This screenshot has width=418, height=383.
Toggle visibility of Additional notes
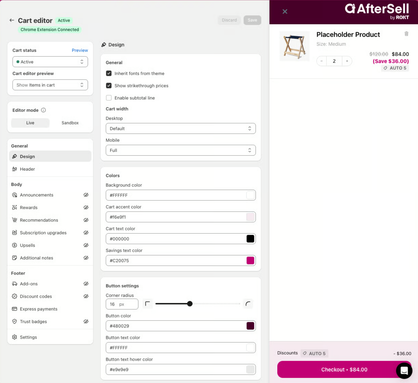[x=86, y=258]
